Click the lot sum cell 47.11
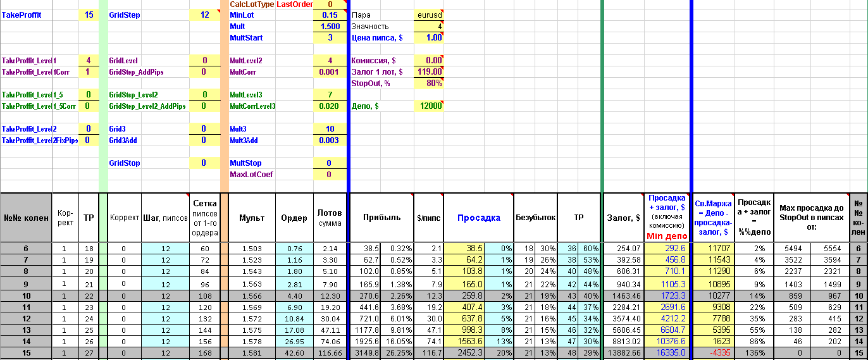This screenshot has height=360, width=868. [330, 330]
